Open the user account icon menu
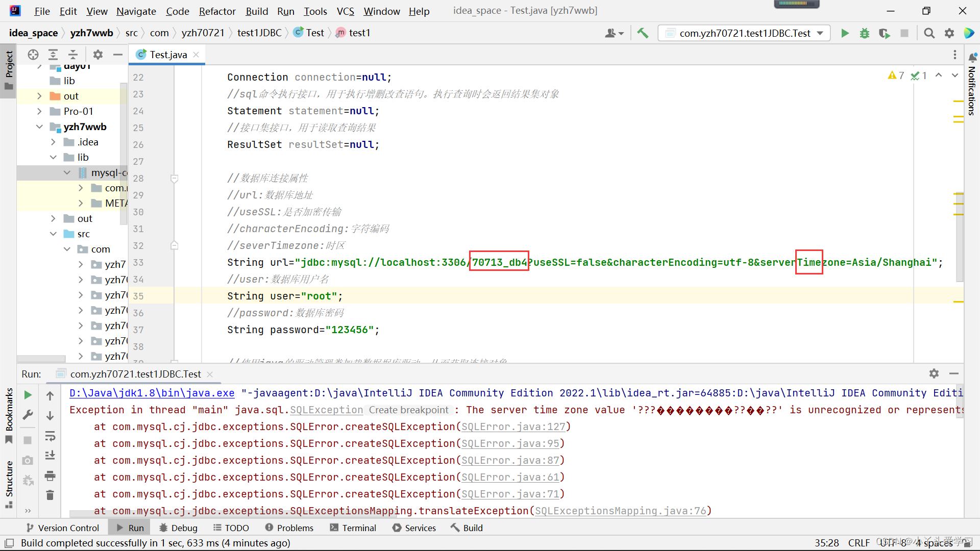Viewport: 980px width, 551px height. (x=614, y=33)
